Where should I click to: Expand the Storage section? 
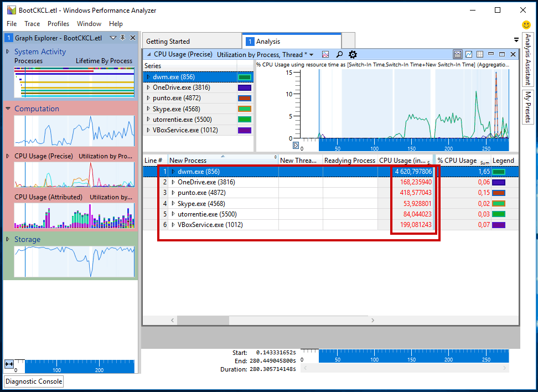pos(8,239)
